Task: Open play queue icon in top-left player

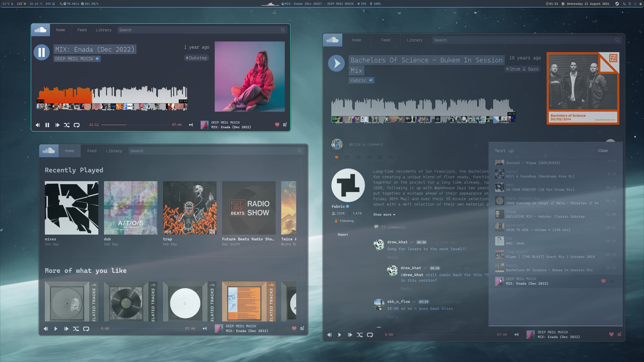Action: (285, 125)
